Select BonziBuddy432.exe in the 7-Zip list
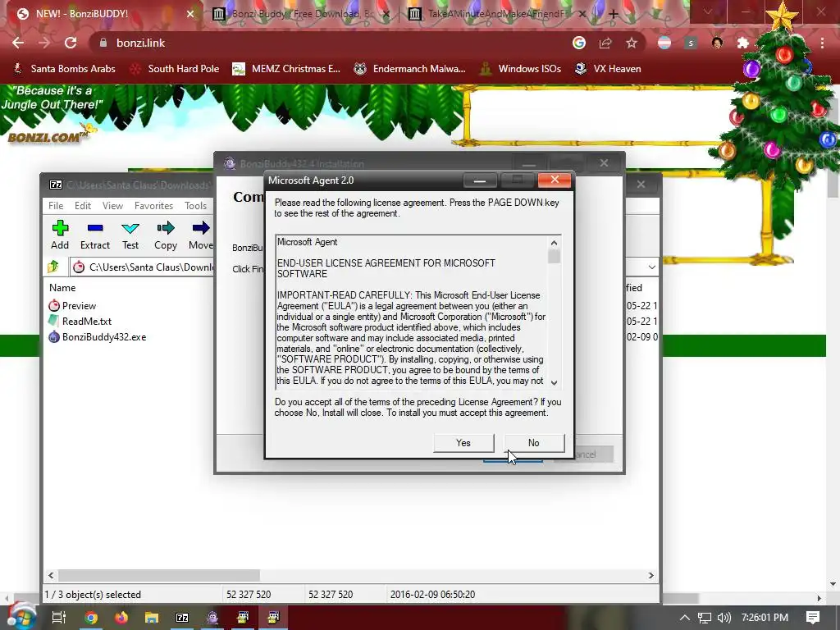 (x=98, y=337)
